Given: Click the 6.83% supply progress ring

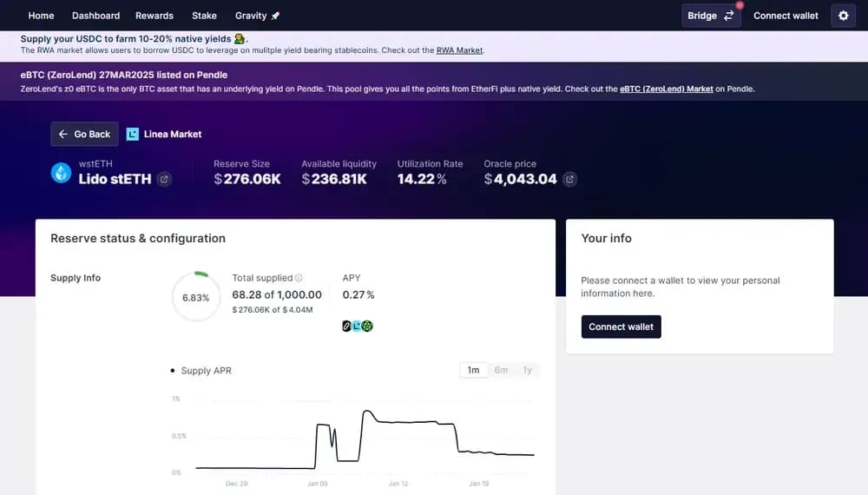Looking at the screenshot, I should (196, 297).
